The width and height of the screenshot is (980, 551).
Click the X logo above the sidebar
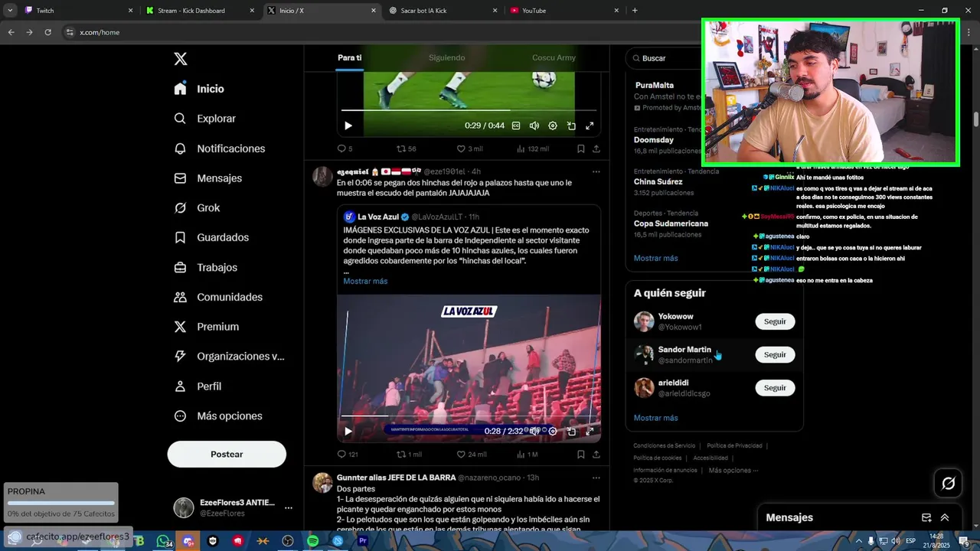coord(180,59)
